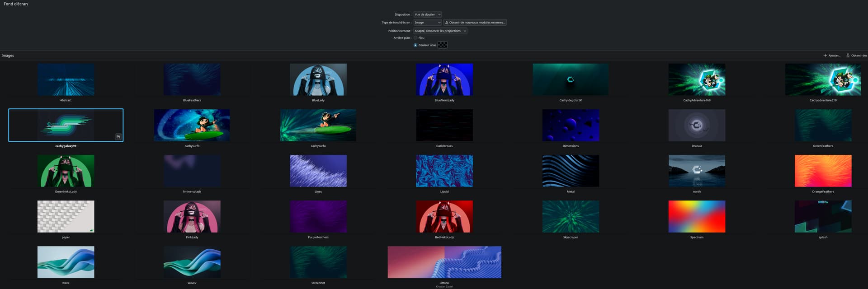Select the Flou background radio button
The width and height of the screenshot is (868, 289).
tap(415, 38)
